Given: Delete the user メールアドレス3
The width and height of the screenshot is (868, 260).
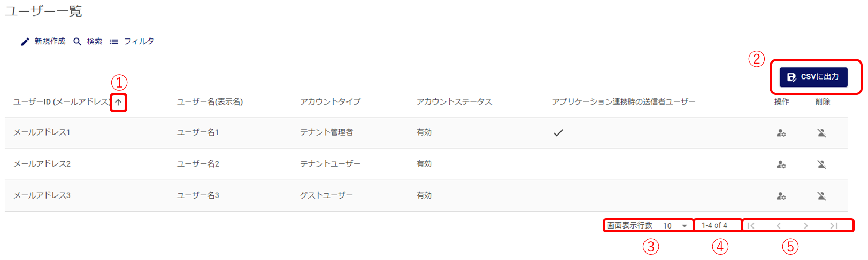Looking at the screenshot, I should point(821,196).
